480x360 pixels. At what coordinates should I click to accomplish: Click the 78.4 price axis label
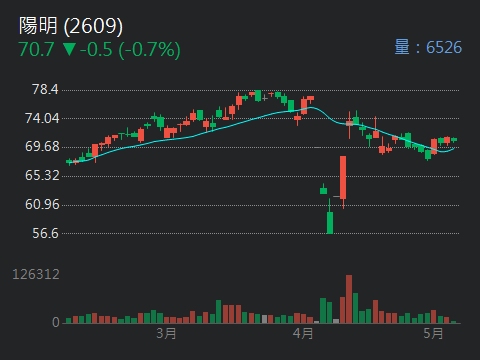pos(45,89)
